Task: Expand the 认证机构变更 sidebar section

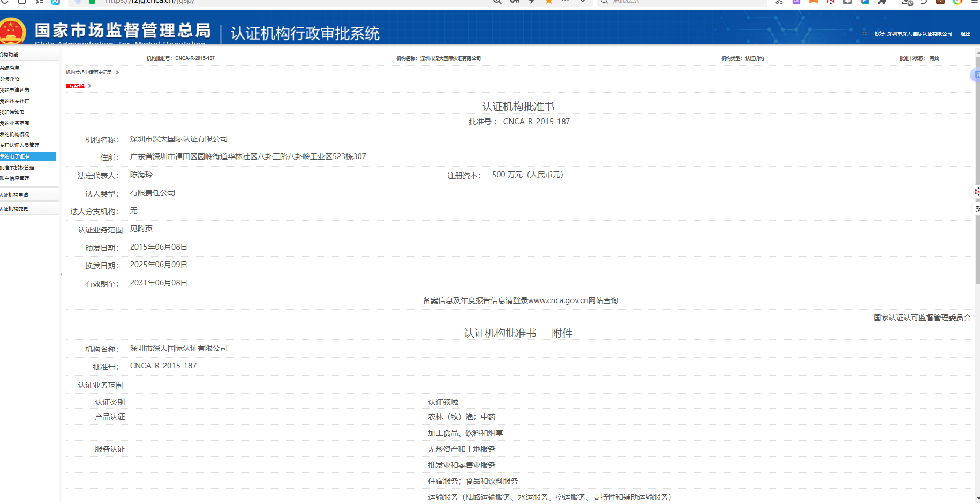Action: [29, 209]
